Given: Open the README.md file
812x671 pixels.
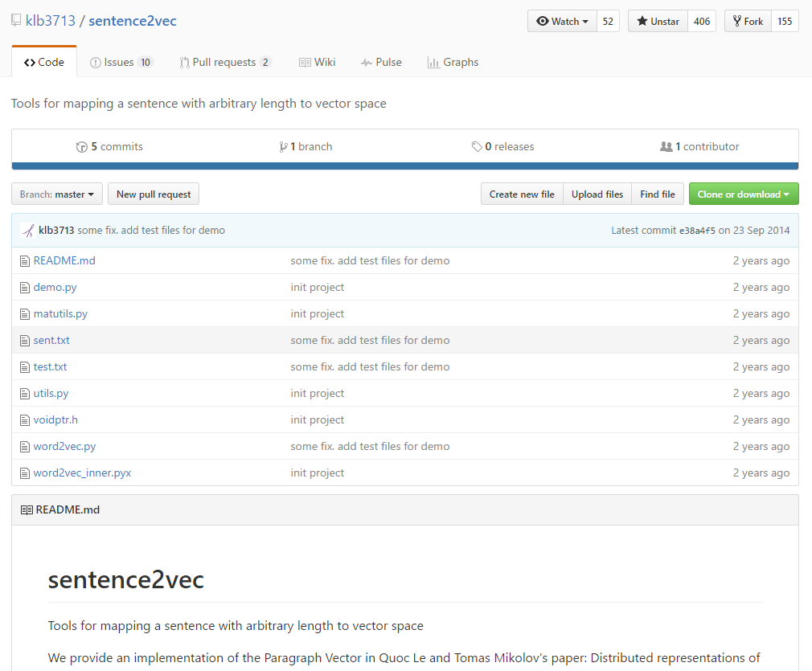Looking at the screenshot, I should [x=64, y=261].
